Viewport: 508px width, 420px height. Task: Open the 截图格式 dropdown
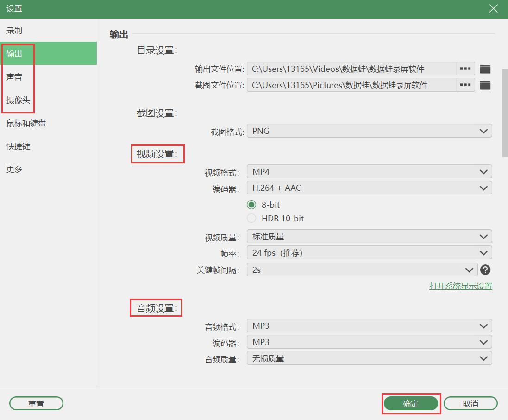point(369,131)
